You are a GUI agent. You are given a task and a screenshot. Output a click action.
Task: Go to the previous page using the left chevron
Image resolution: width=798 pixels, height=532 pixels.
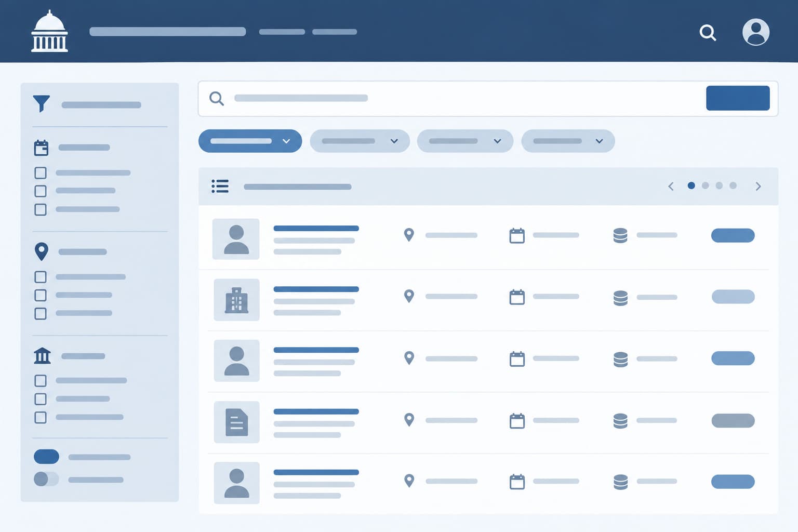[671, 187]
